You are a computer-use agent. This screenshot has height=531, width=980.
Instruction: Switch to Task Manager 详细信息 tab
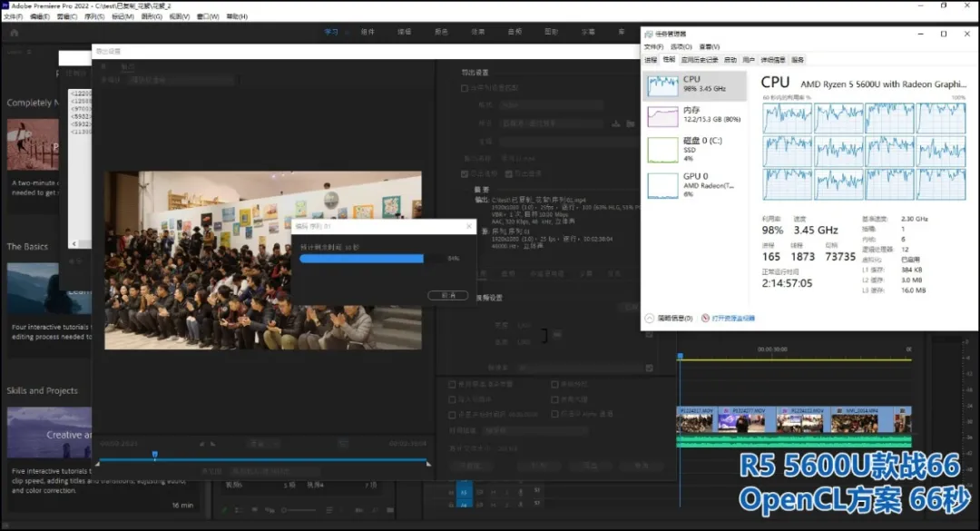772,60
